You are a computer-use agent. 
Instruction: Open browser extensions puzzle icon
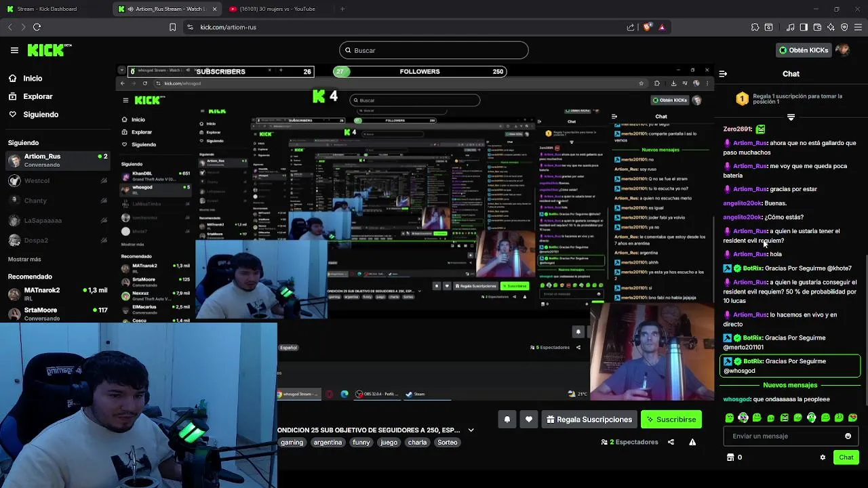[x=755, y=27]
